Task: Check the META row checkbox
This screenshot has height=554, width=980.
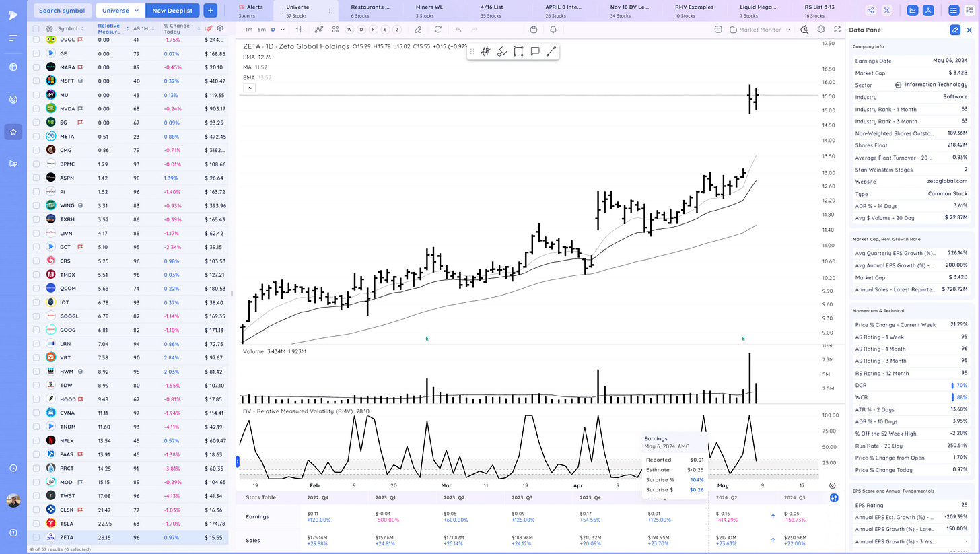Action: click(36, 136)
